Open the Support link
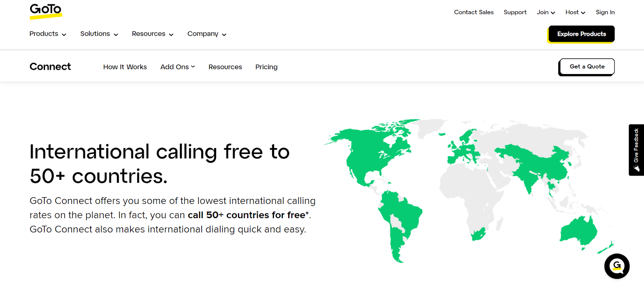The image size is (644, 299). tap(515, 12)
